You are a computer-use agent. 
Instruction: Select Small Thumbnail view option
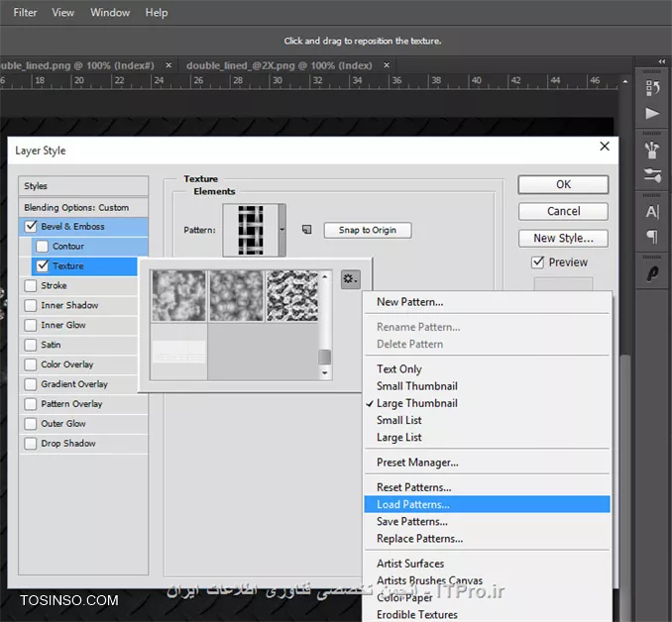coord(487,386)
